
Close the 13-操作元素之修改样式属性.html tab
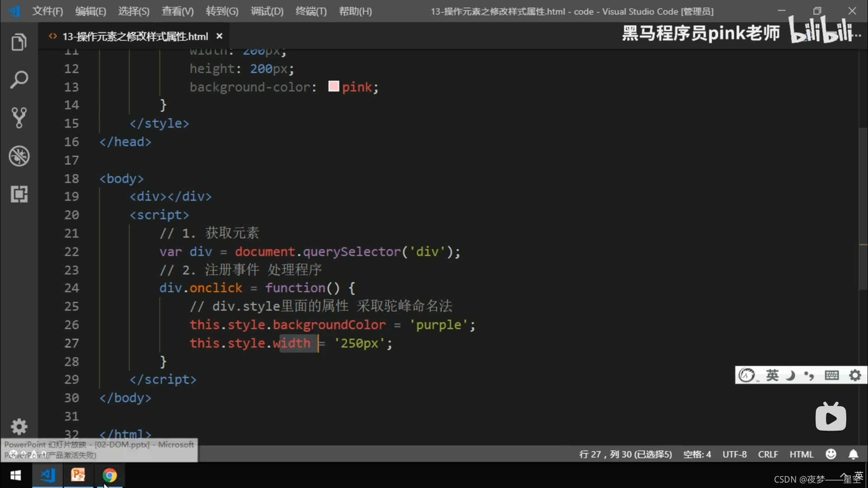(219, 36)
